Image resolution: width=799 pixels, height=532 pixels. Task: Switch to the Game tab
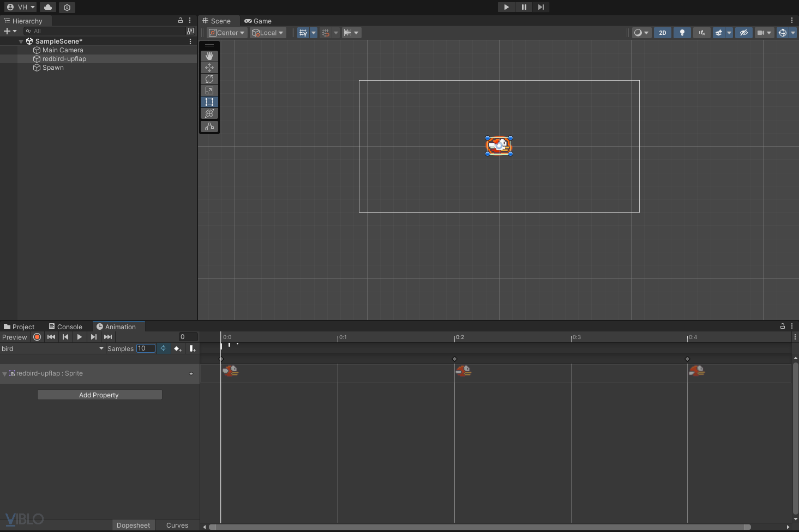(258, 21)
